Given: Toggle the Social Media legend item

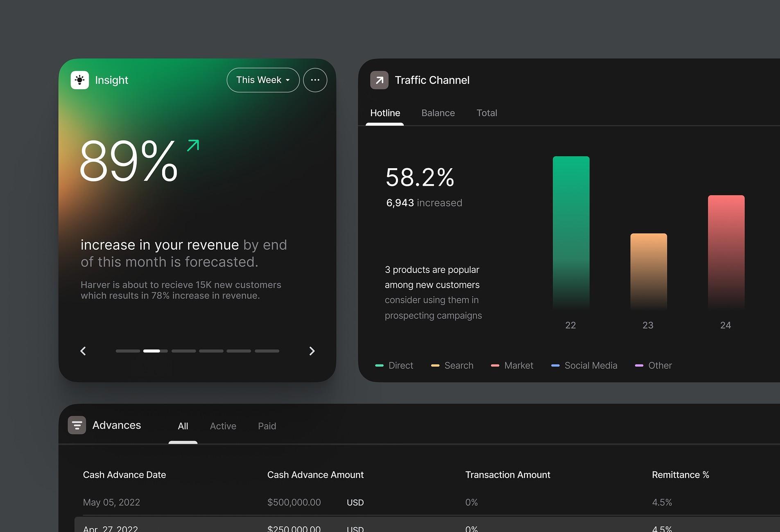Looking at the screenshot, I should [x=584, y=365].
